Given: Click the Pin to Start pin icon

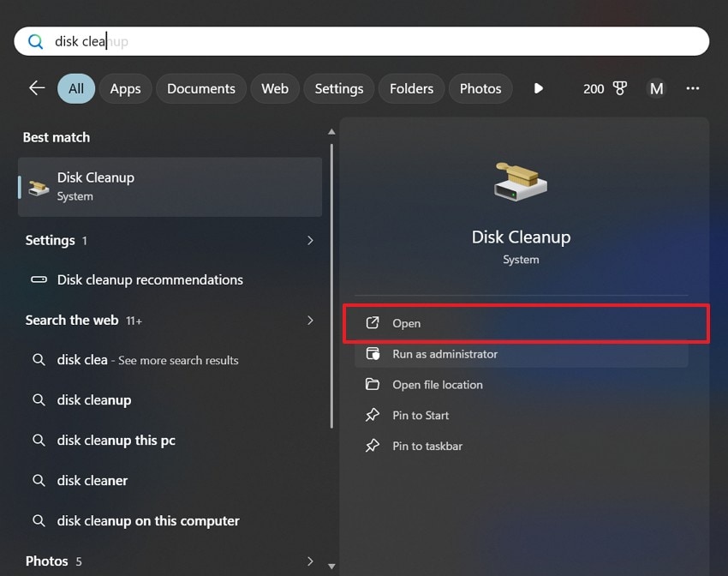Looking at the screenshot, I should pyautogui.click(x=373, y=416).
